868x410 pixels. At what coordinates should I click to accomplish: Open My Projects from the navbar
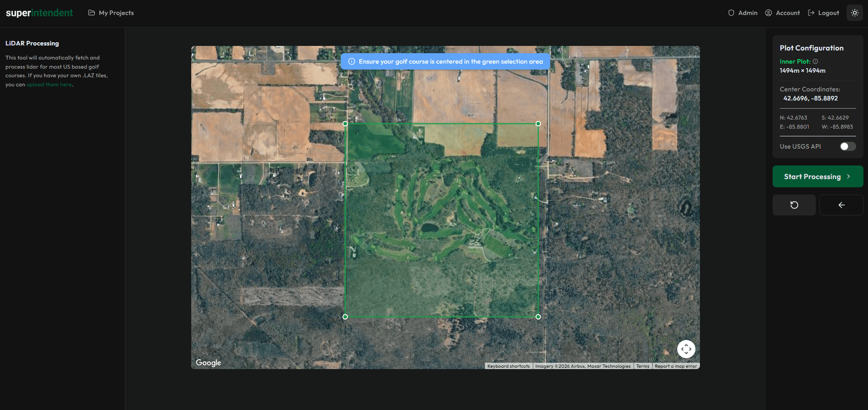(x=116, y=13)
